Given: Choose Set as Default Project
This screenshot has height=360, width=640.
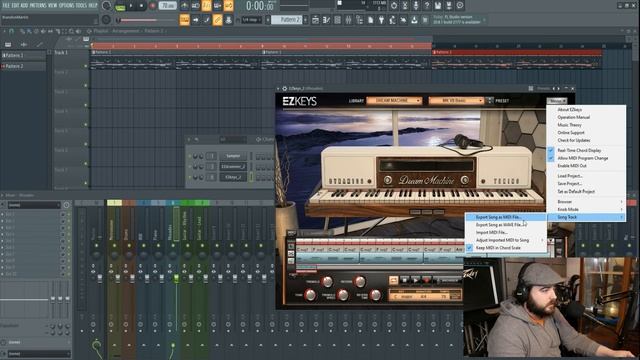Looking at the screenshot, I should pos(576,191).
